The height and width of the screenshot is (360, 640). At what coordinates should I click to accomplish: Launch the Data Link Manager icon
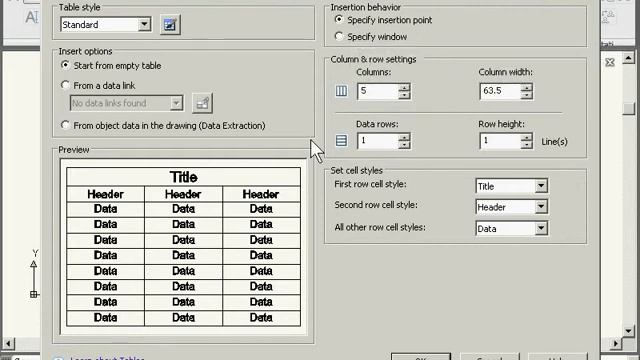(202, 103)
